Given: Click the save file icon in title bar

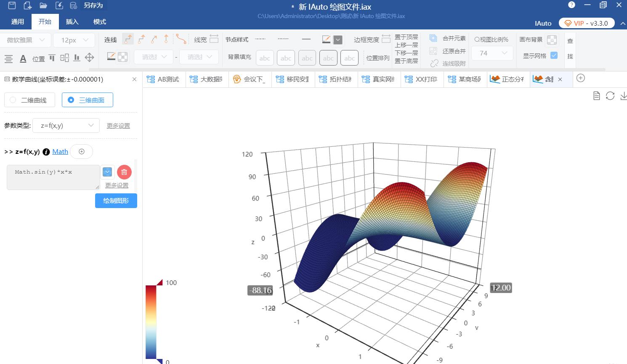Looking at the screenshot, I should [12, 5].
